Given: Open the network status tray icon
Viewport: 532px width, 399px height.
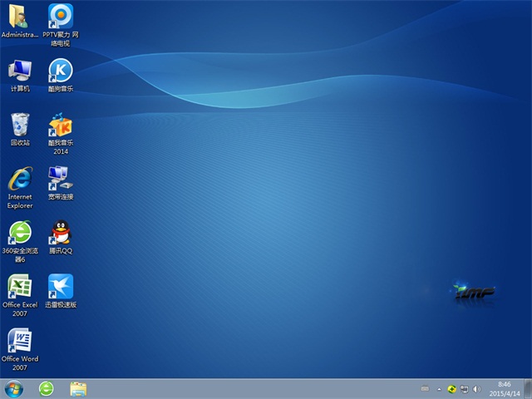Looking at the screenshot, I should coord(464,389).
